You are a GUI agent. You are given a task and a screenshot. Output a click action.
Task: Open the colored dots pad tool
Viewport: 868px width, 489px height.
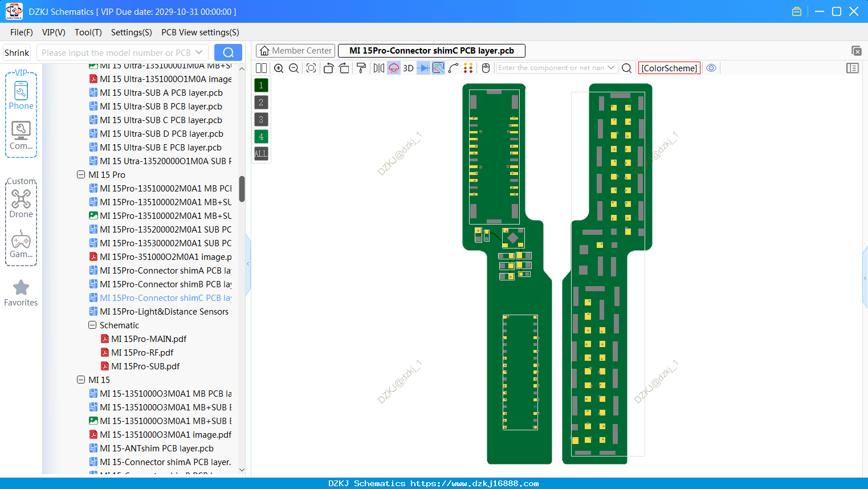coord(468,68)
